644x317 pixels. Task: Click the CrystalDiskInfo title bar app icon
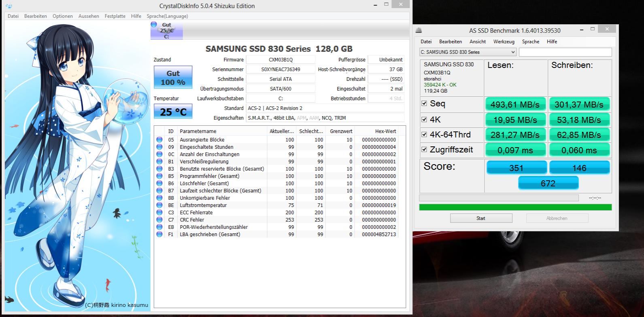9,6
